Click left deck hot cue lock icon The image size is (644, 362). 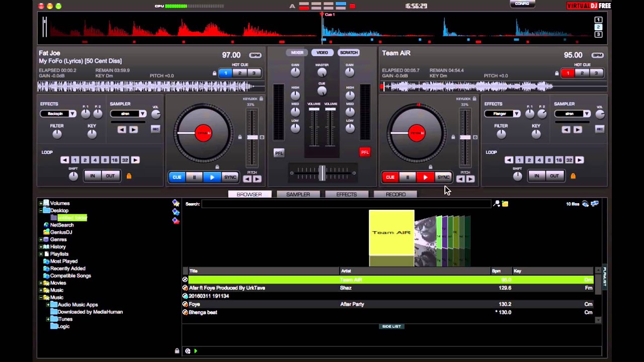214,73
